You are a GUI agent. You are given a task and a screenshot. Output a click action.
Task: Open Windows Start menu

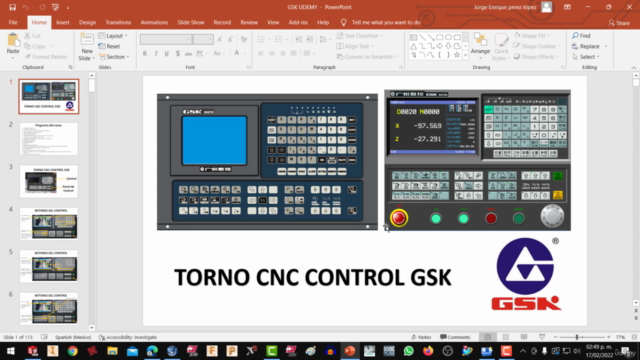[11, 351]
